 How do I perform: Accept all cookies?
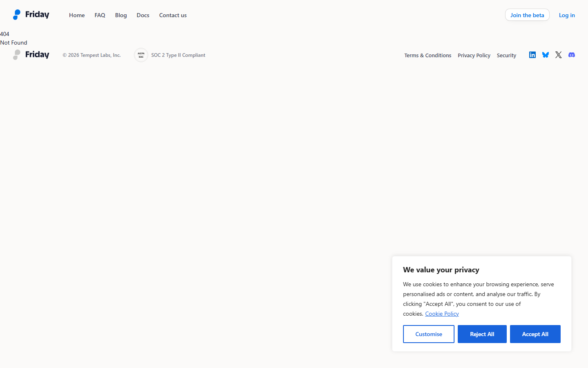click(535, 334)
